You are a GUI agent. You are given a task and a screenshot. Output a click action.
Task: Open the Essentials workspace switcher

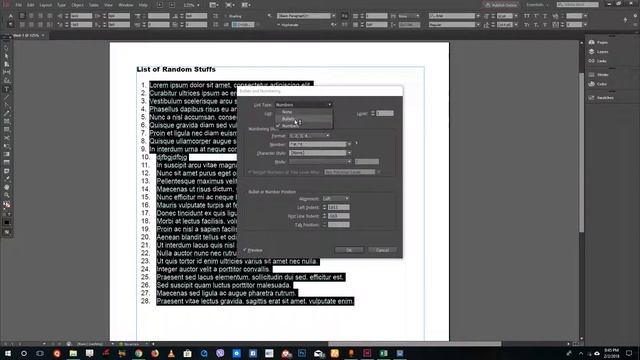pyautogui.click(x=537, y=5)
